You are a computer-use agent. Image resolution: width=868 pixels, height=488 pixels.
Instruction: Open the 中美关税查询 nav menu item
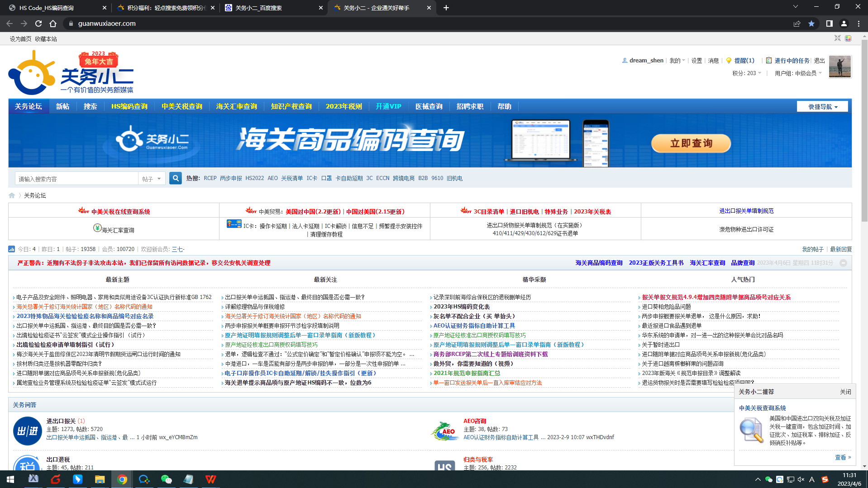[182, 106]
